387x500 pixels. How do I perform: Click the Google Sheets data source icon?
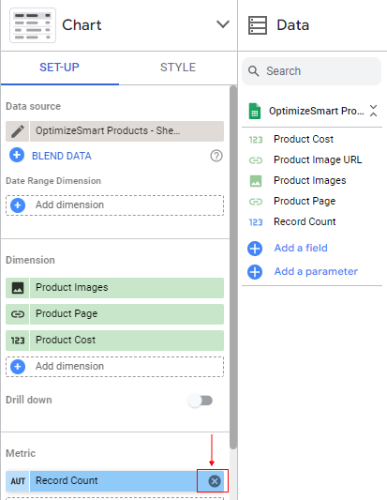[255, 111]
